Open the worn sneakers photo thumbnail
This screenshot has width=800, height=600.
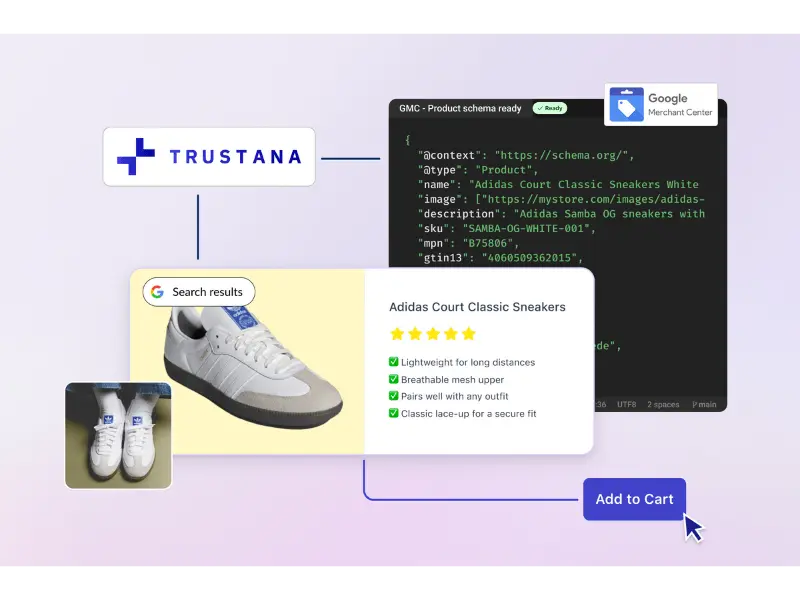click(x=118, y=436)
